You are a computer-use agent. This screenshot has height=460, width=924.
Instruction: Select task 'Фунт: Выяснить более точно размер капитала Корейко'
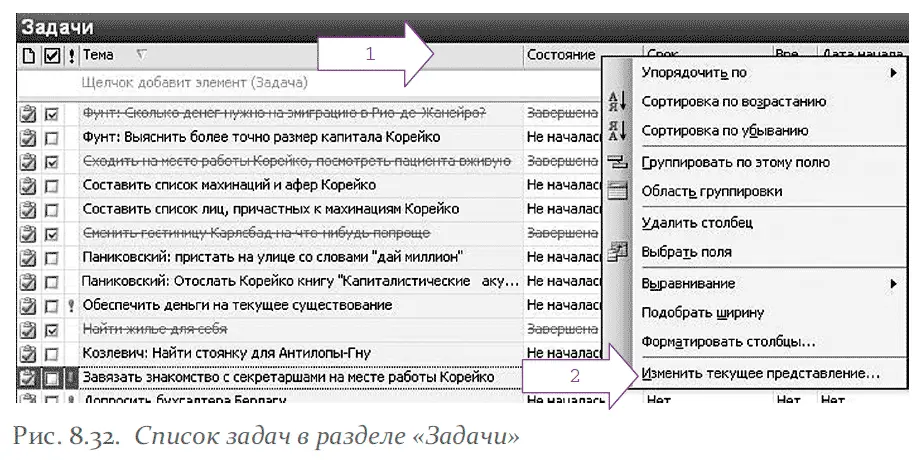[262, 138]
